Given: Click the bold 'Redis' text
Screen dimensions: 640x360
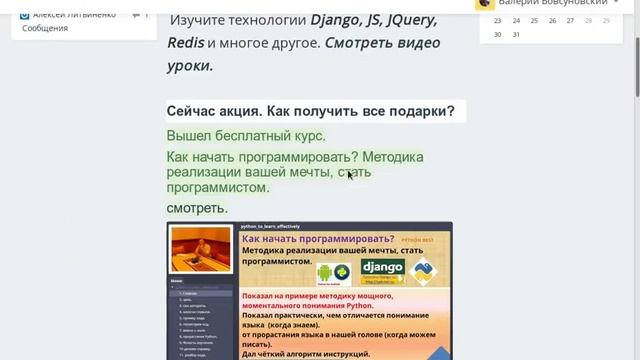Looking at the screenshot, I should point(186,42).
